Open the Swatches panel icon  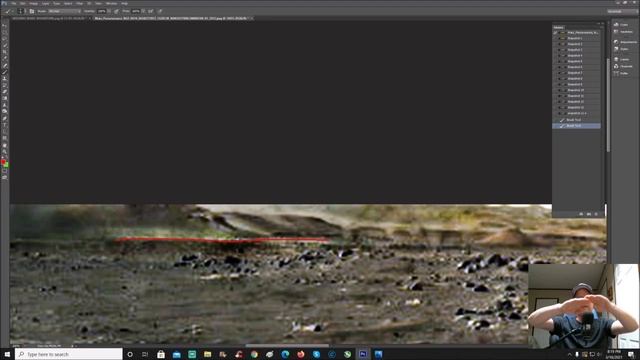[x=616, y=31]
